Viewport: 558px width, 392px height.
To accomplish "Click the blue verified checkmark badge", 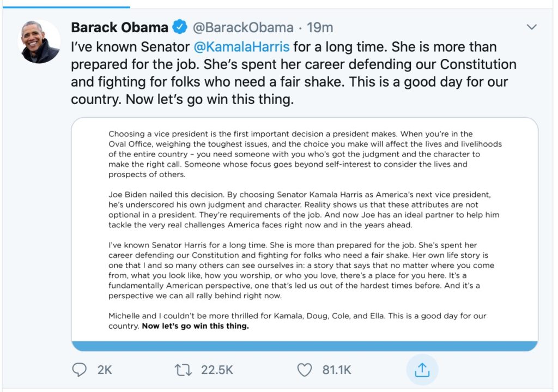I will coord(179,27).
